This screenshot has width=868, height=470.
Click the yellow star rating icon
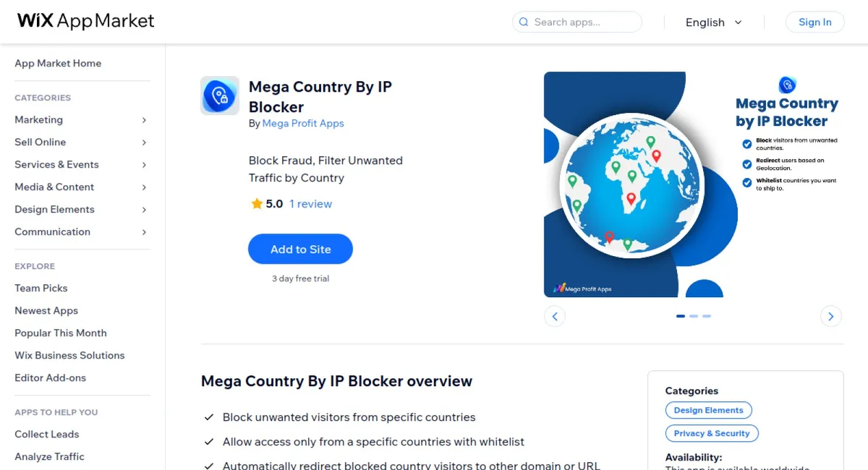[255, 203]
